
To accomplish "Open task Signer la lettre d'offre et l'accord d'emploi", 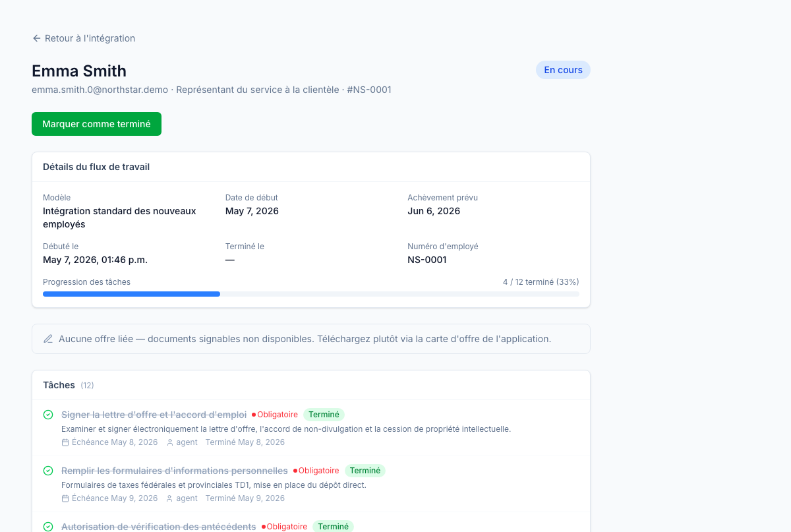I will 154,415.
